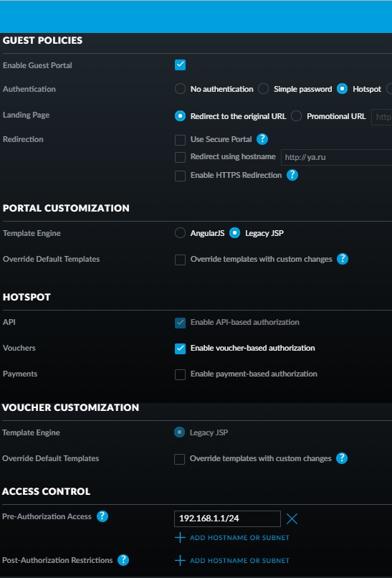Switch Template Engine to AngularJS
The height and width of the screenshot is (578, 392).
point(180,233)
